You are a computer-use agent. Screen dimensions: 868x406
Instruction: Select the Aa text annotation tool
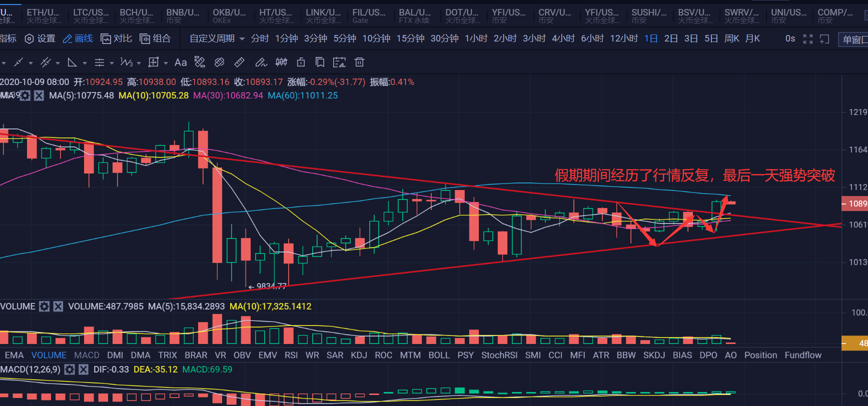pos(181,62)
